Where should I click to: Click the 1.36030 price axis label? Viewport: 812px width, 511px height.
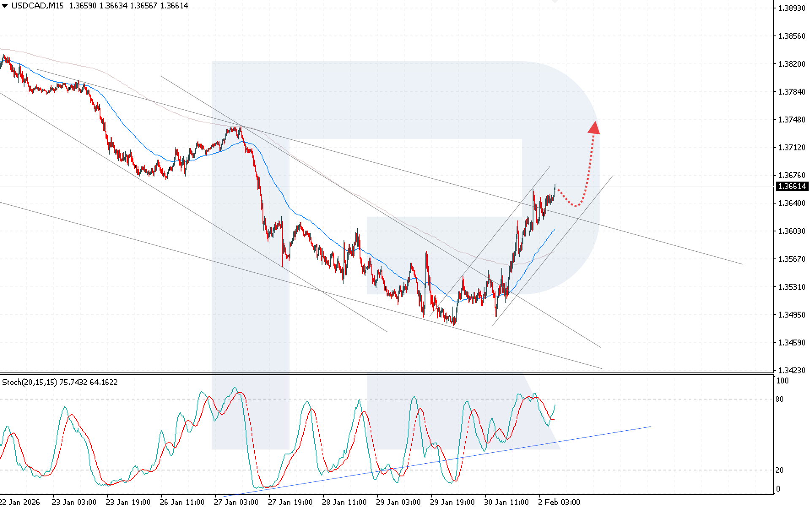click(792, 231)
